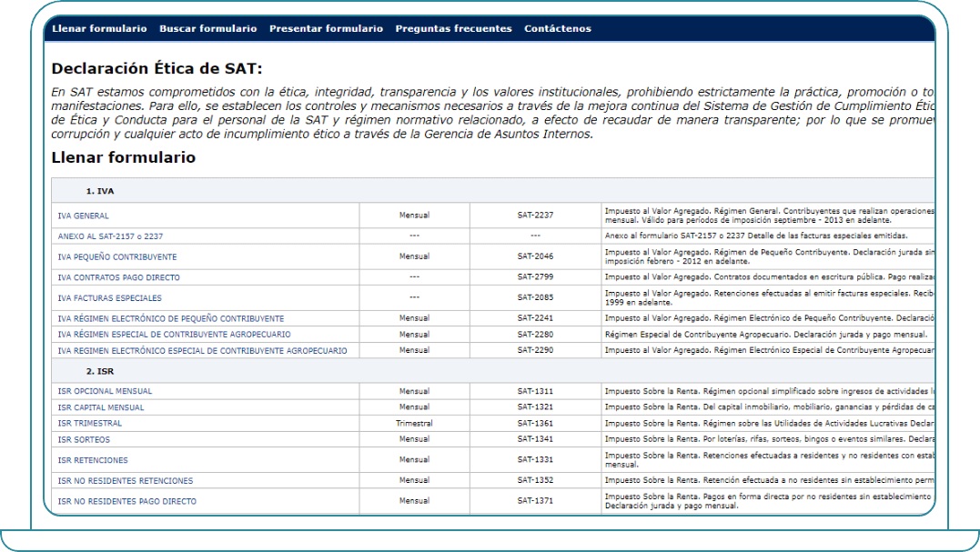
Task: Open the Buscar formulario menu item
Action: [208, 29]
